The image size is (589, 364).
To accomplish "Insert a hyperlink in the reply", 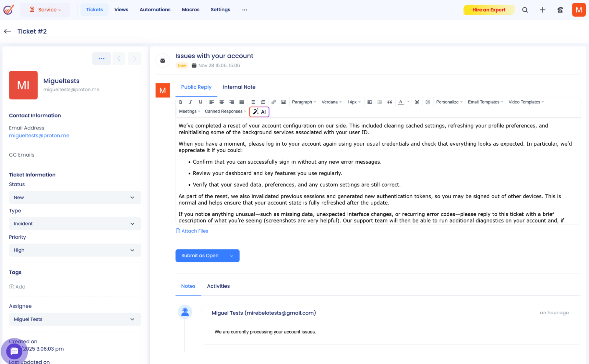I will click(273, 102).
